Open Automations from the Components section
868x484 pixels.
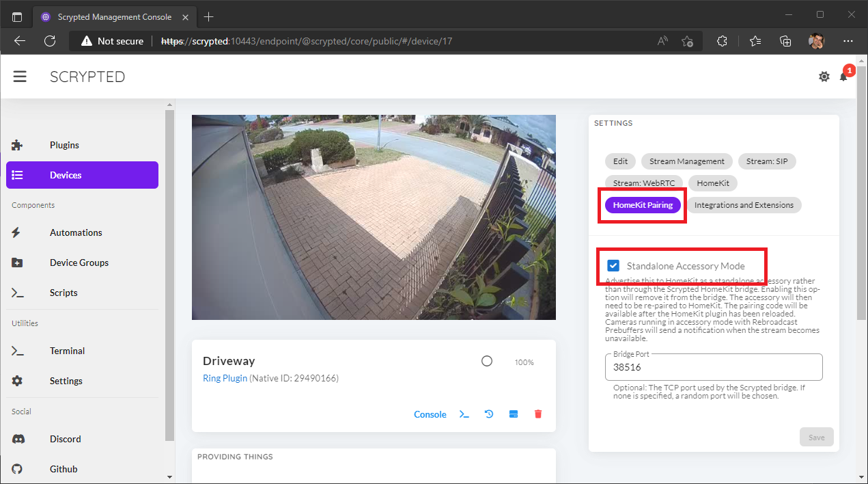click(x=75, y=232)
